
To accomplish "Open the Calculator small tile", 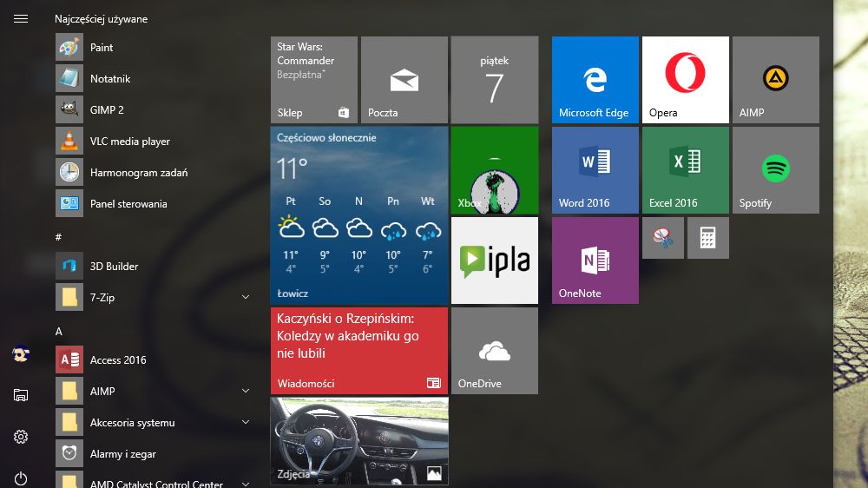I will 708,238.
